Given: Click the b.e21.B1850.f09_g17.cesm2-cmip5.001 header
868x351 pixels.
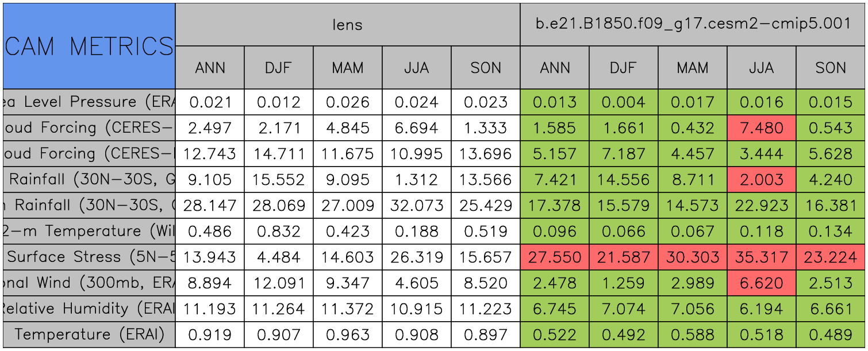Looking at the screenshot, I should point(693,25).
